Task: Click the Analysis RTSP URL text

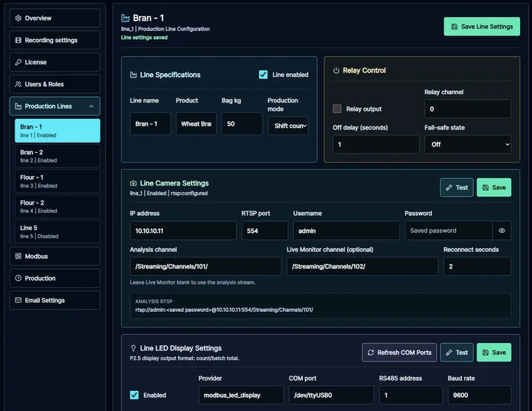Action: coord(224,310)
